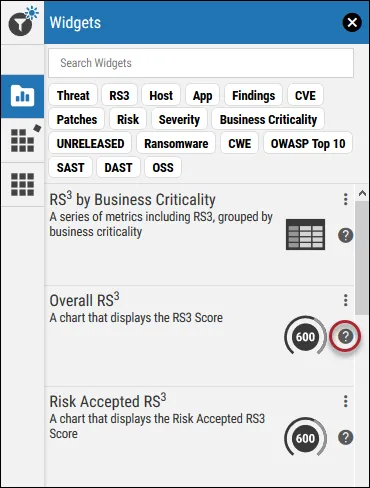
Task: Click the scroll up arrow of widget list
Action: point(362,193)
